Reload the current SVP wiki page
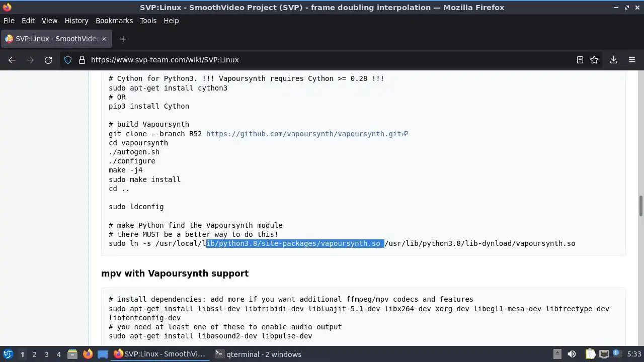Image resolution: width=644 pixels, height=362 pixels. coord(48,60)
